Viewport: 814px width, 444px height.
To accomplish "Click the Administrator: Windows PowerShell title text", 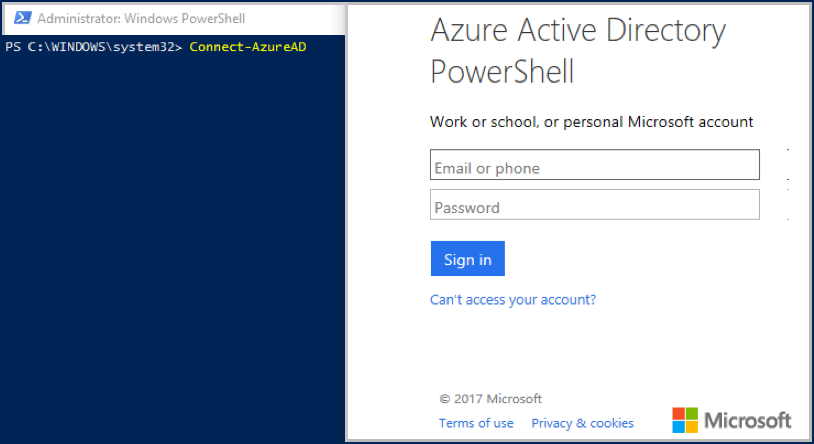I will (x=141, y=18).
